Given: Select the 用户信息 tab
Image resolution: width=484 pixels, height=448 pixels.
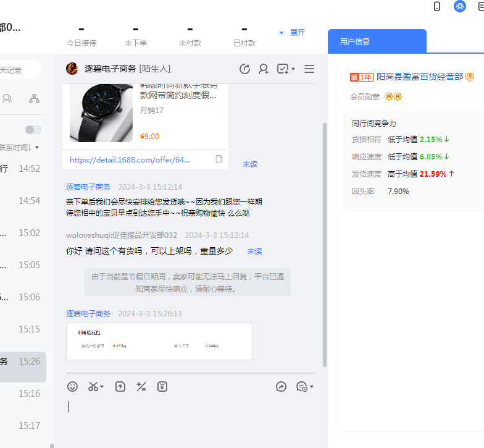Looking at the screenshot, I should [377, 41].
